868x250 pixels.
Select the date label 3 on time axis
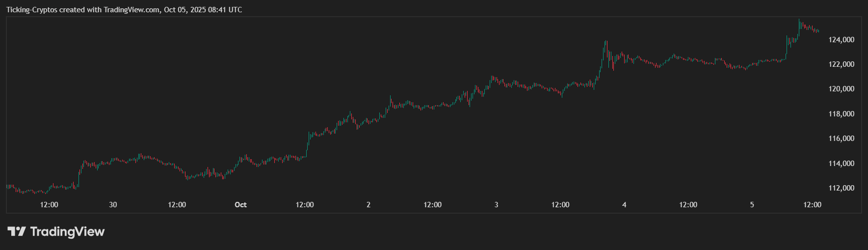[x=496, y=205]
